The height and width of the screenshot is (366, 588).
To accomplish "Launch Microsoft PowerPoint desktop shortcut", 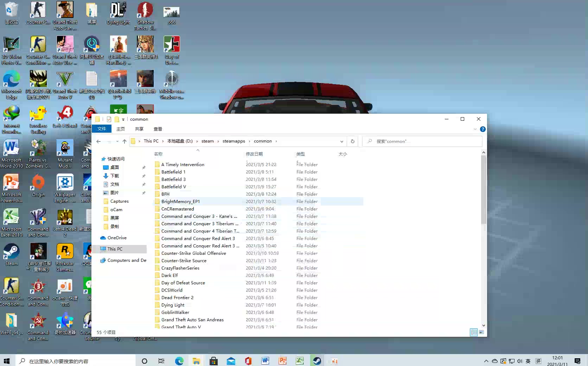I will 12,188.
